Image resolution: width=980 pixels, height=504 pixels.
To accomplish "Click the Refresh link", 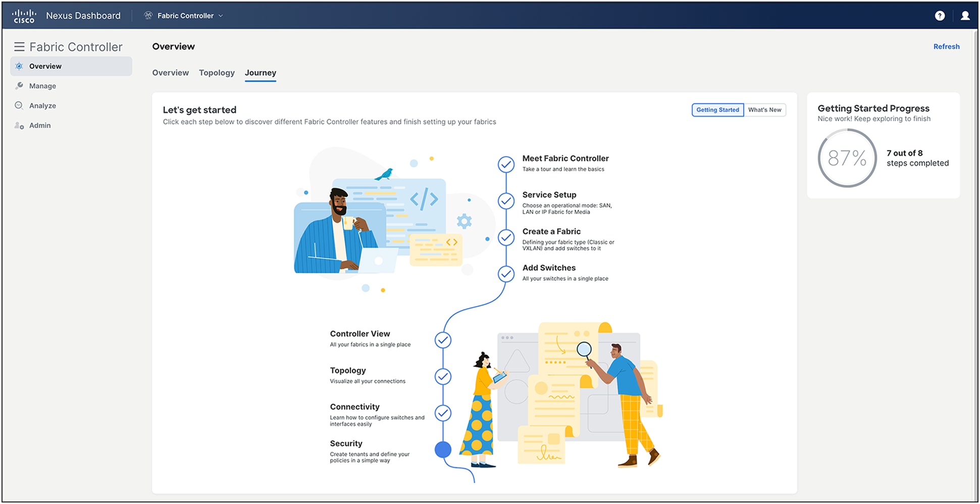I will 946,46.
